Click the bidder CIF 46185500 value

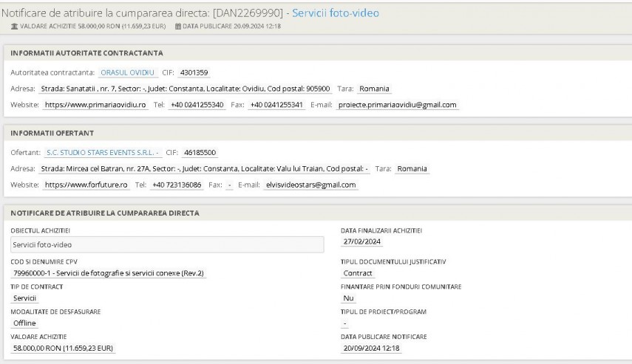pyautogui.click(x=200, y=153)
